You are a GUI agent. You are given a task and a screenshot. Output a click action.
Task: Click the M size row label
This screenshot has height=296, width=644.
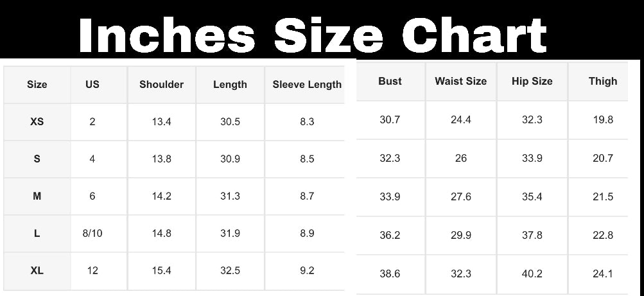tap(37, 196)
